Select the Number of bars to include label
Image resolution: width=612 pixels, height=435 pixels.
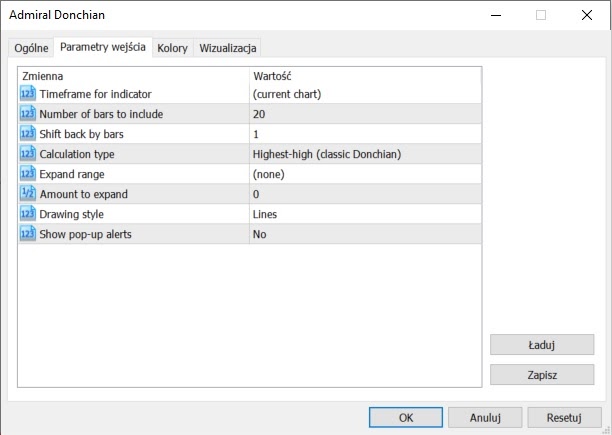click(101, 114)
